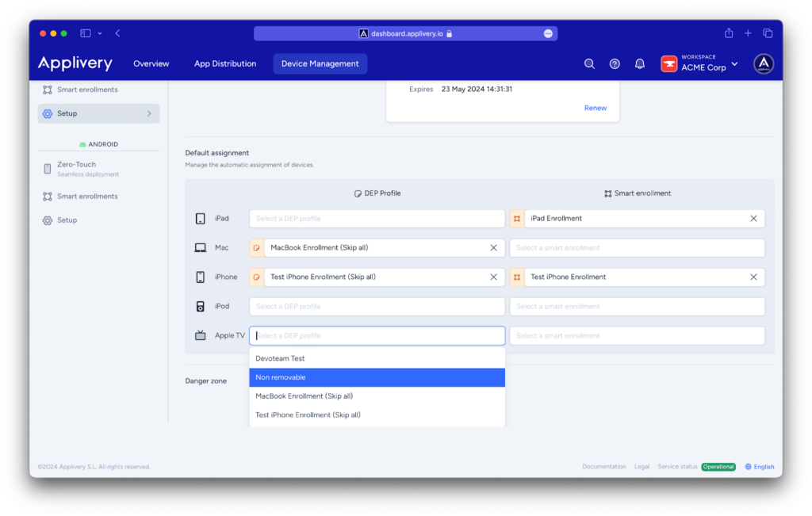Pick Test iPhone Enrollment (Skip all) in list

coord(377,415)
